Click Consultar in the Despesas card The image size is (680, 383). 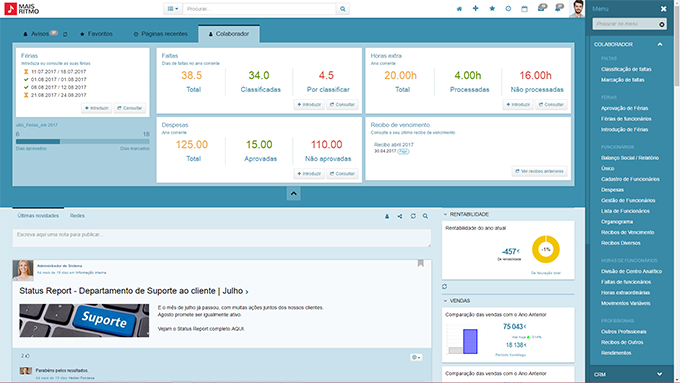point(342,173)
